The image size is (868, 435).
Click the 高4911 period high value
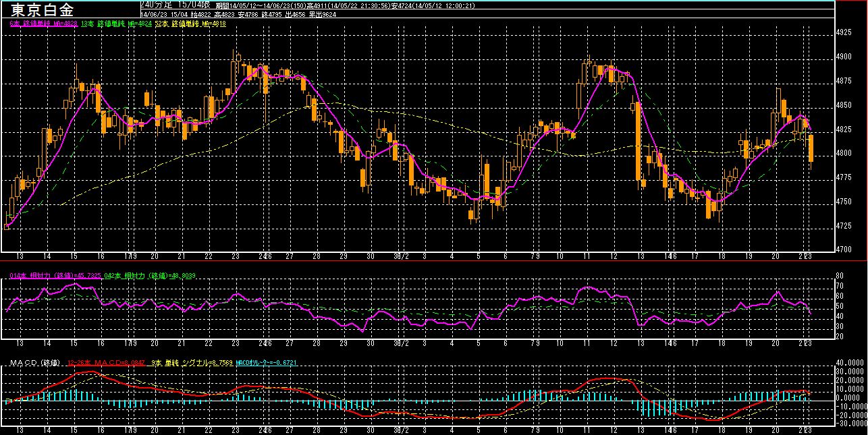click(317, 5)
